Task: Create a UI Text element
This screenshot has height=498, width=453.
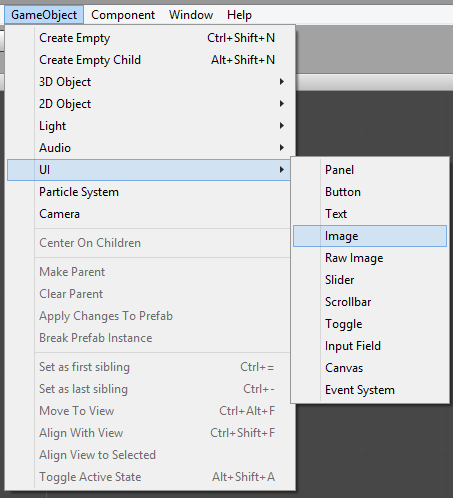Action: 370,214
